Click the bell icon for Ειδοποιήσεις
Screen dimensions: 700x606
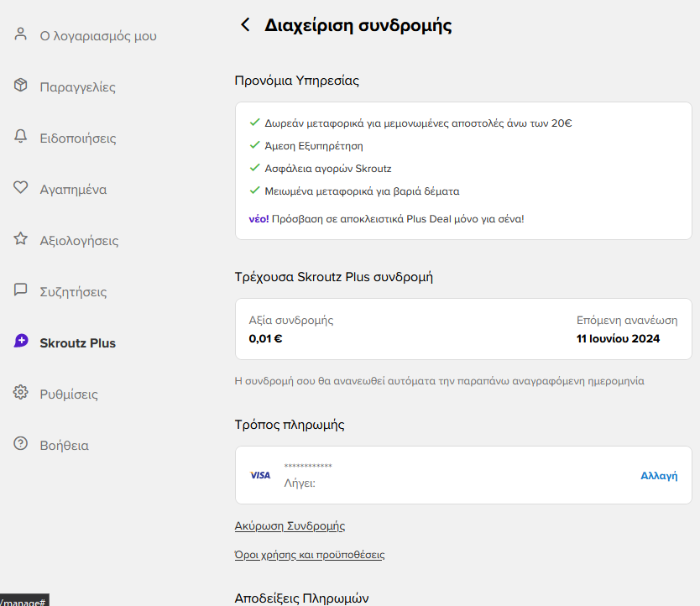coord(20,136)
